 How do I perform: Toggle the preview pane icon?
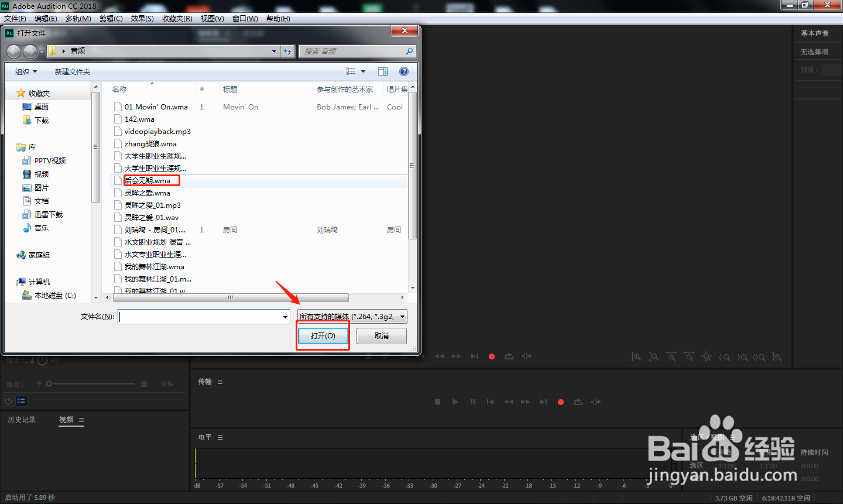click(x=383, y=71)
